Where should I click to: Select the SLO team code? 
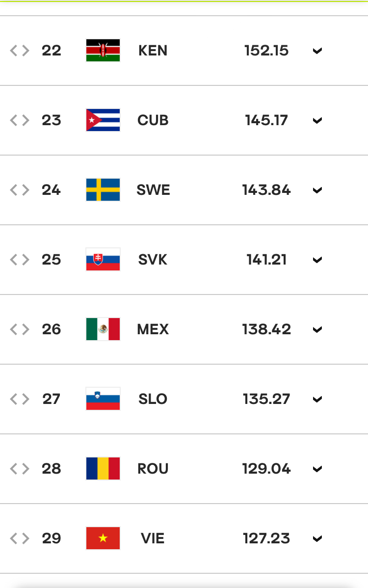coord(153,399)
